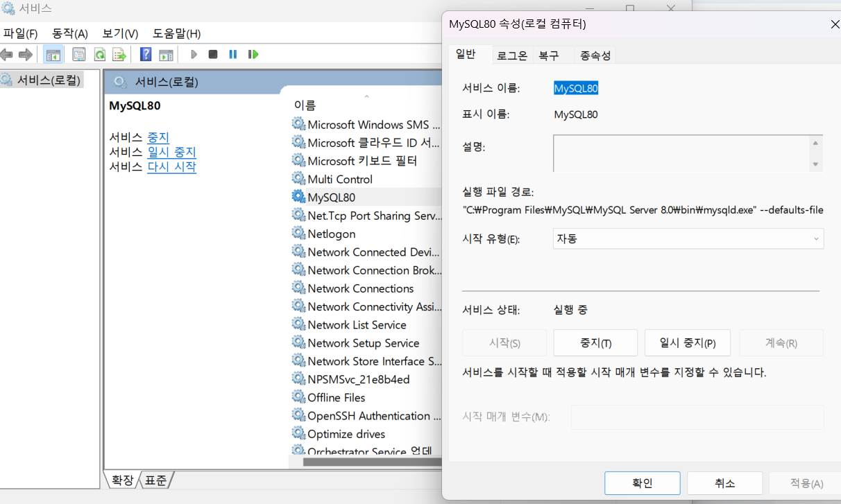Image resolution: width=841 pixels, height=504 pixels.
Task: Select Net.Tcp Port Sharing service row
Action: tap(366, 216)
